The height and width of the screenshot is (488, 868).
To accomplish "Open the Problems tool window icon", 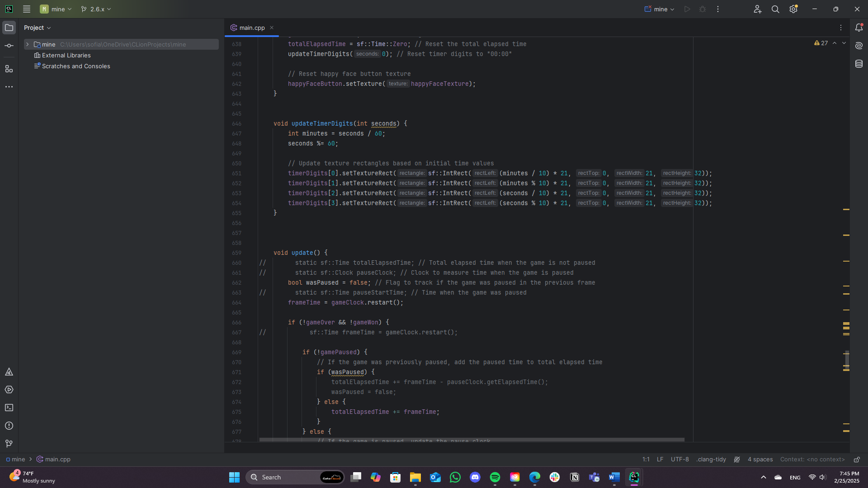I will [x=9, y=426].
